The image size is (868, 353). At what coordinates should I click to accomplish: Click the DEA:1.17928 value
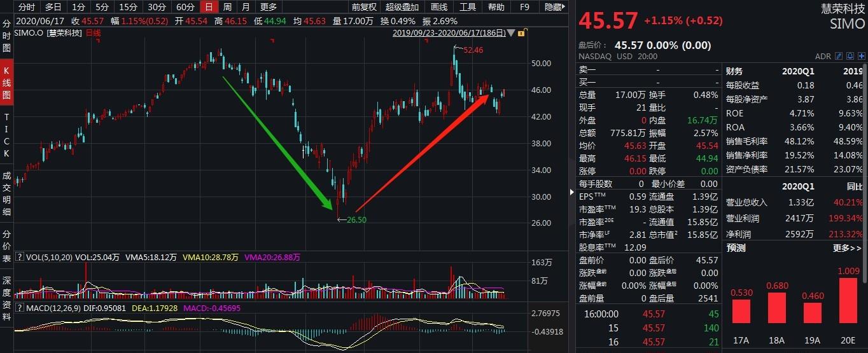pos(153,308)
